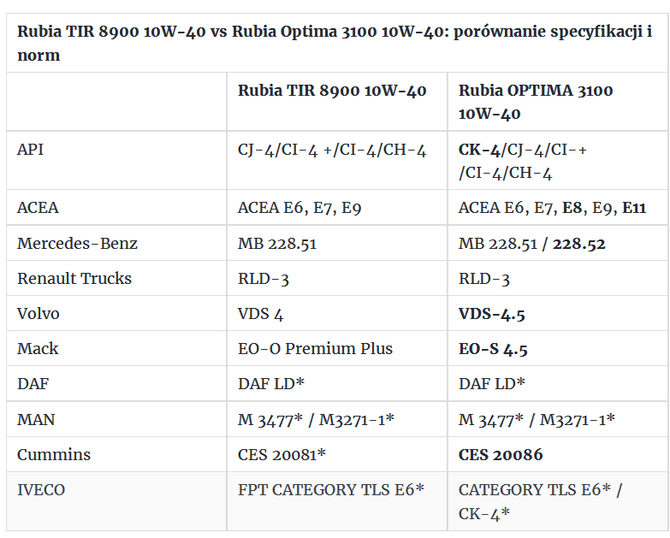
Task: Click the Rubia TIR 8900 10W-40 column header
Action: tap(331, 91)
